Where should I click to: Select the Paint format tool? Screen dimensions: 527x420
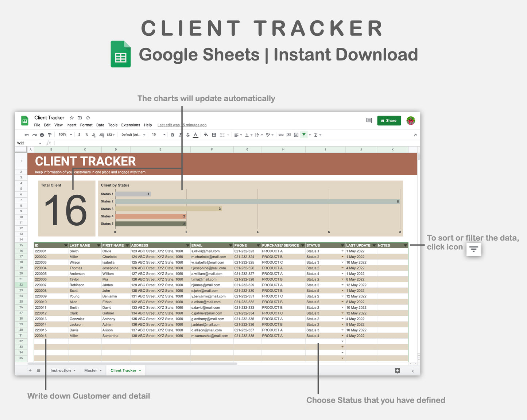click(50, 135)
